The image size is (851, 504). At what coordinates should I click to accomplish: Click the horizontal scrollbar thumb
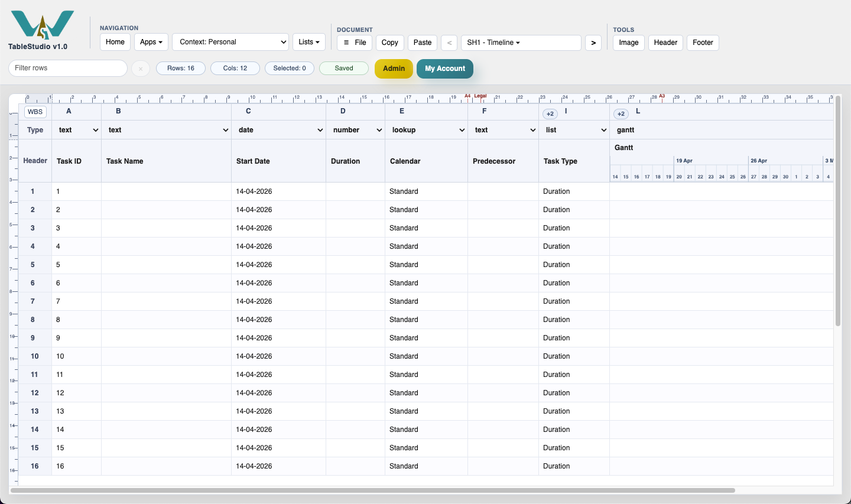[x=373, y=490]
